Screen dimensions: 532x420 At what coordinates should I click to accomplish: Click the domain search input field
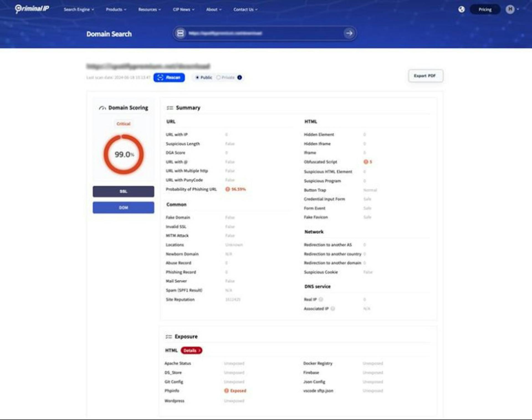[263, 33]
